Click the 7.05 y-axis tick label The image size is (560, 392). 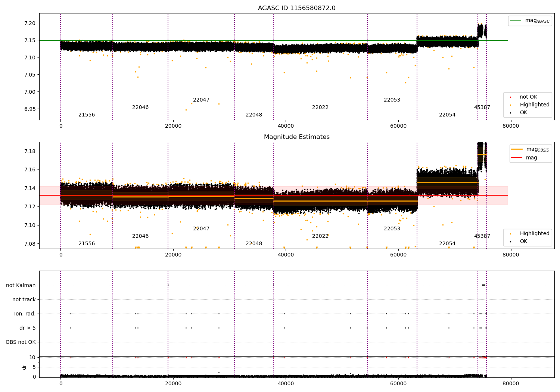click(30, 75)
